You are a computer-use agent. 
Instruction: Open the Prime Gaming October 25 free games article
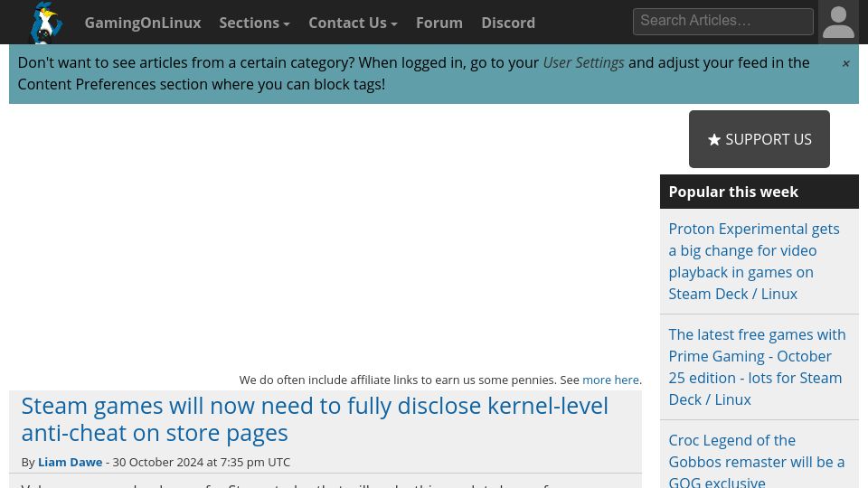point(757,367)
